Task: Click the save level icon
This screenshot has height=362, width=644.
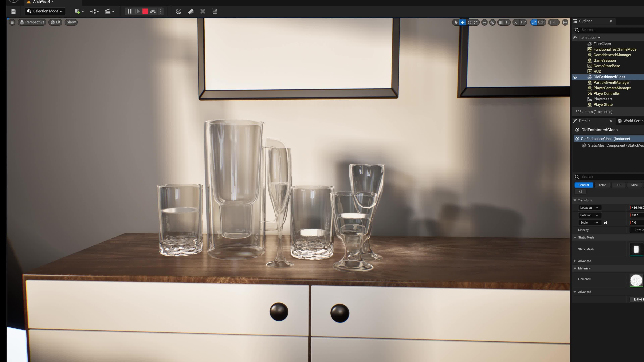Action: tap(13, 11)
